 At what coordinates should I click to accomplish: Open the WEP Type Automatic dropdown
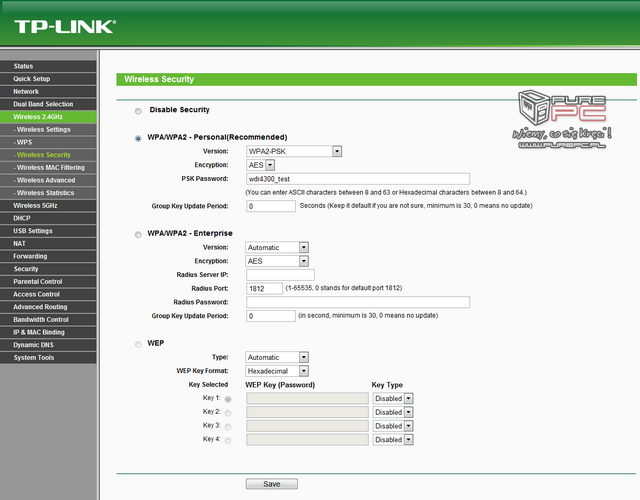pos(277,357)
